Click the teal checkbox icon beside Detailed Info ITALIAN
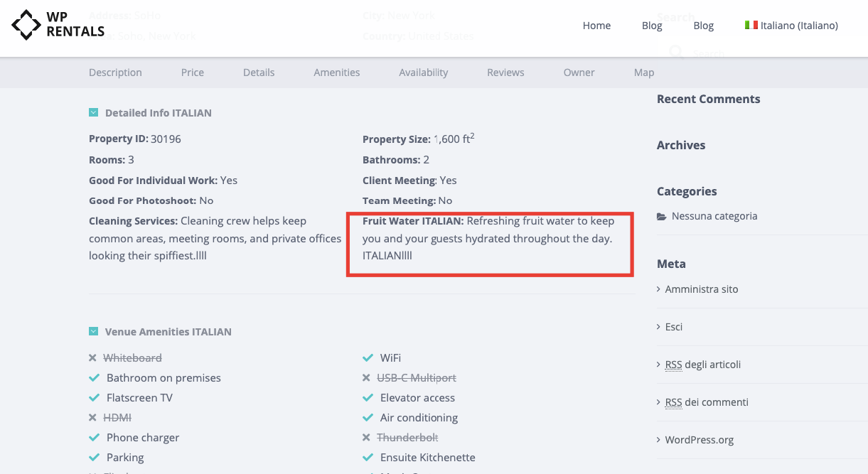The width and height of the screenshot is (868, 474). (x=94, y=112)
